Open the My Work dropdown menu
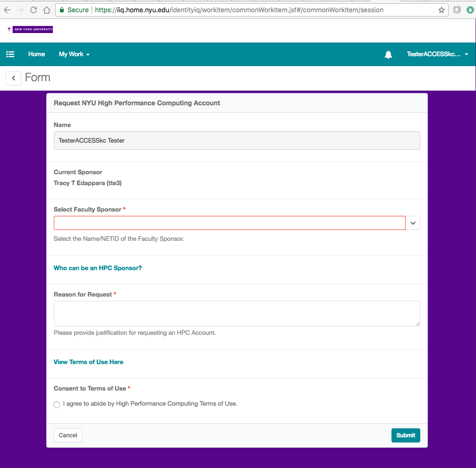Image resolution: width=476 pixels, height=468 pixels. 74,54
